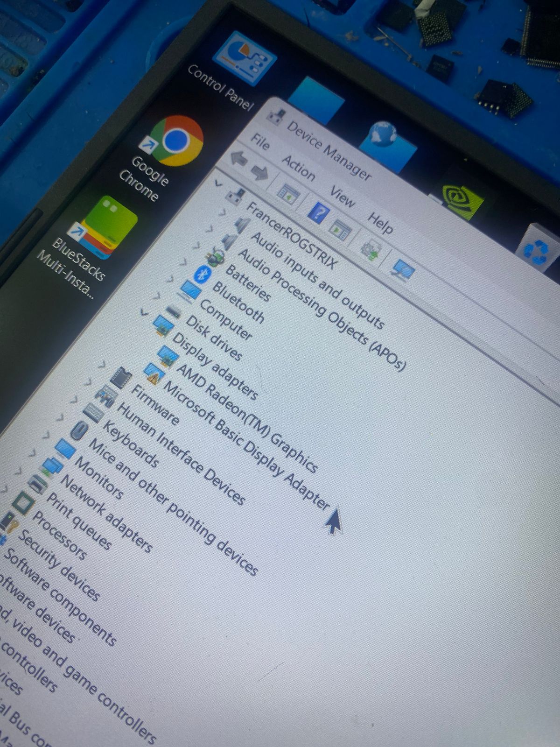Viewport: 560px width, 747px height.
Task: Click the Forward arrow in toolbar
Action: tap(260, 172)
